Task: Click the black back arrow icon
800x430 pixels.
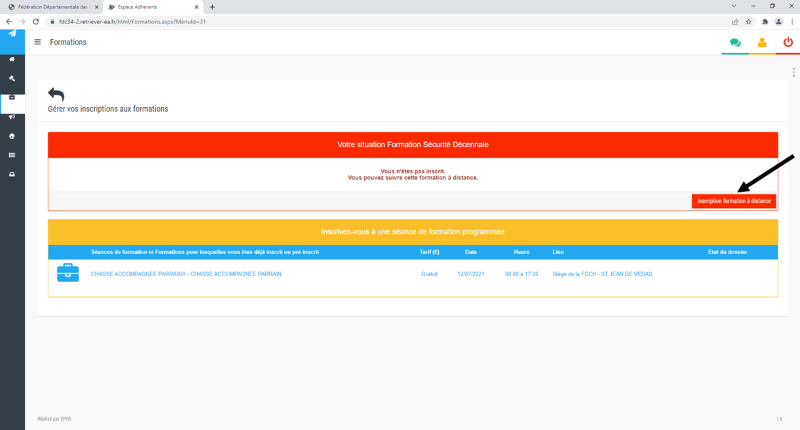Action: (x=56, y=94)
